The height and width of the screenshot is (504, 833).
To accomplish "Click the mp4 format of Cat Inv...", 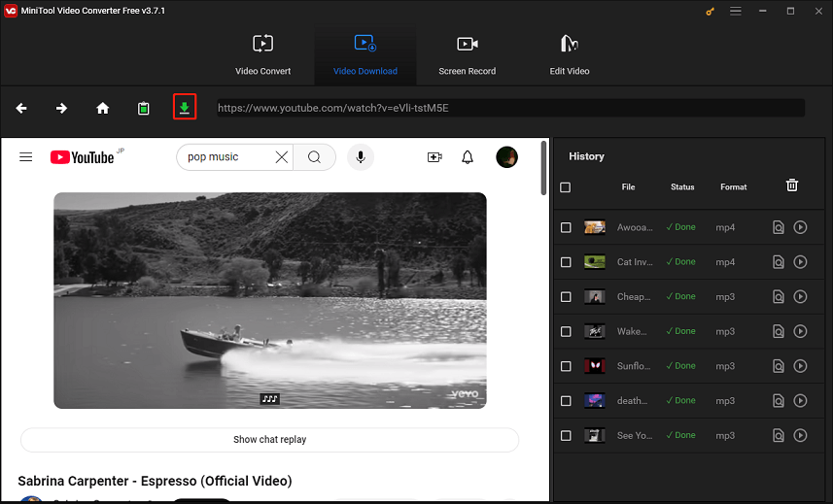I will click(x=725, y=262).
